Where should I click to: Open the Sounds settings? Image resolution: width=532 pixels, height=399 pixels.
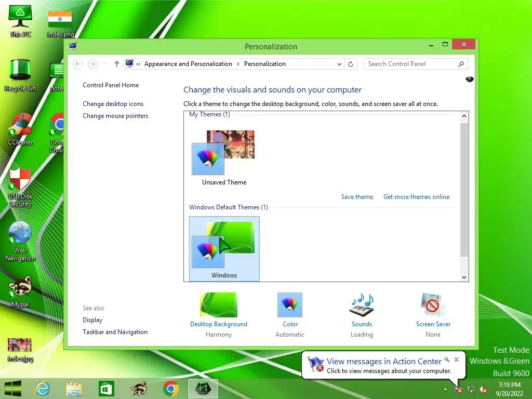click(x=362, y=315)
